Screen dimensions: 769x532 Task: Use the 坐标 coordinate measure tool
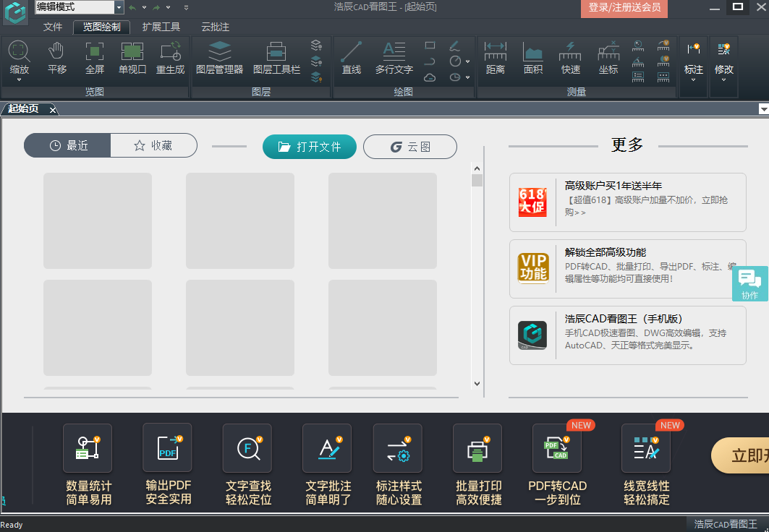(608, 58)
